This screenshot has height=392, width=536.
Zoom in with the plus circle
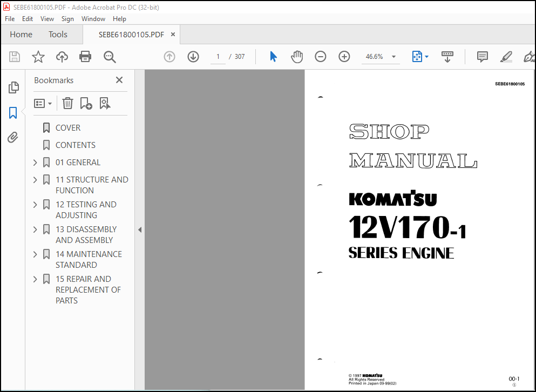[x=344, y=57]
